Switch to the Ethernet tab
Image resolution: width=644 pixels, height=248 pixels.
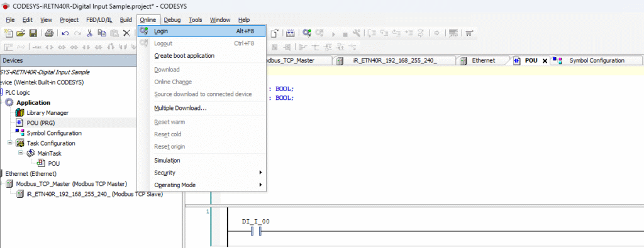point(483,61)
